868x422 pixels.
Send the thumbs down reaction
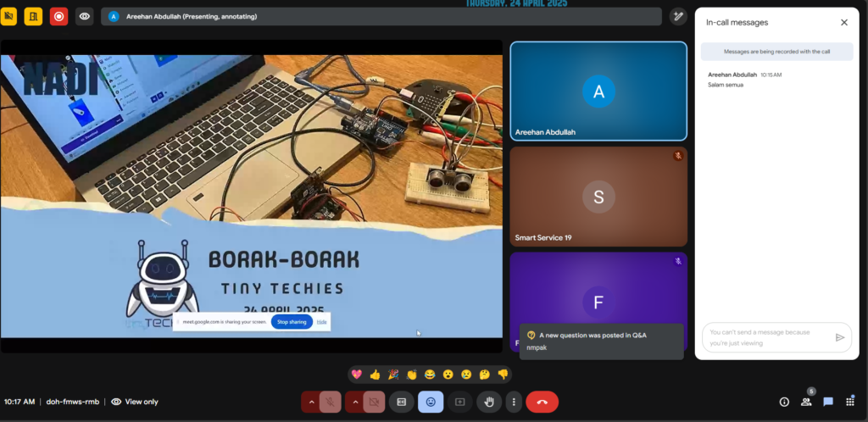[503, 375]
